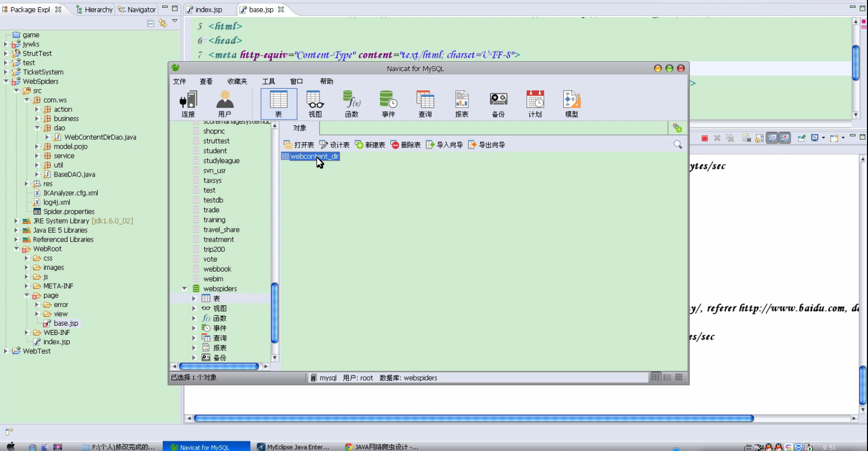Screen dimensions: 868x451
Task: Select the studyleague database in Navicat
Action: point(222,160)
